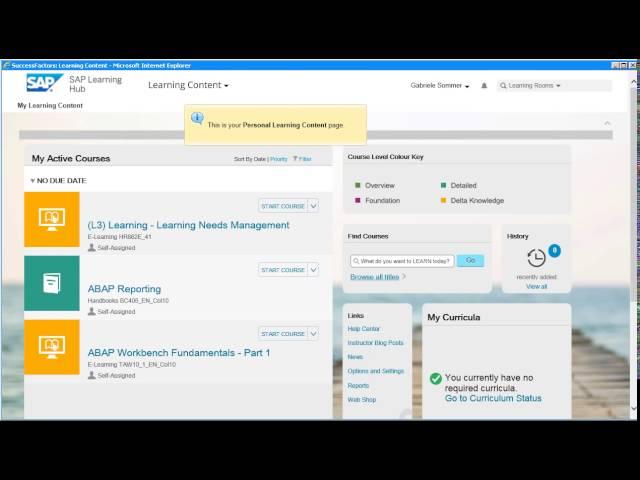Open Options and Settings link

click(x=376, y=371)
